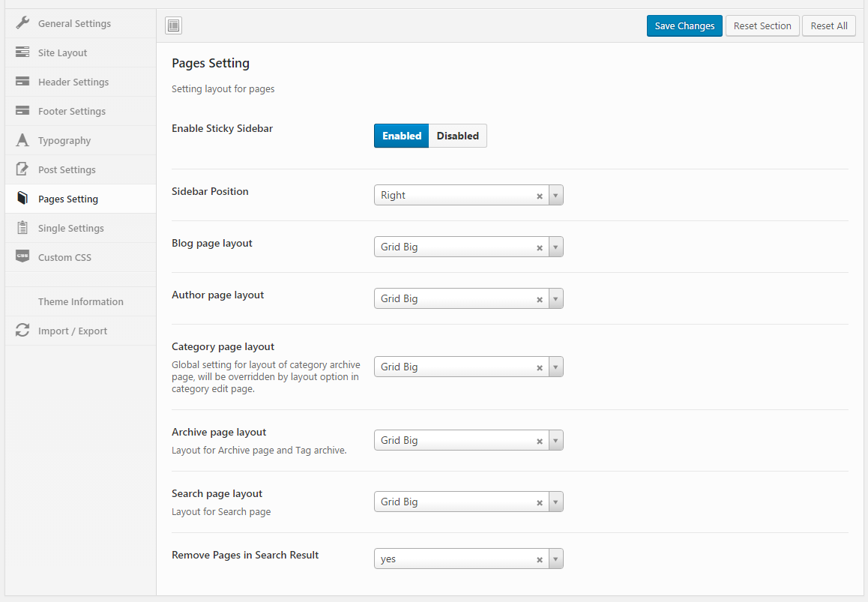Expand the Blog page layout dropdown
Screen dimensions: 868x602
point(555,247)
